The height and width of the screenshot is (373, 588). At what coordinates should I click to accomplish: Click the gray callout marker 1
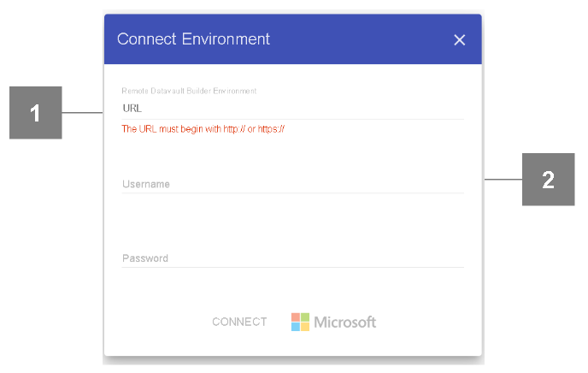35,112
